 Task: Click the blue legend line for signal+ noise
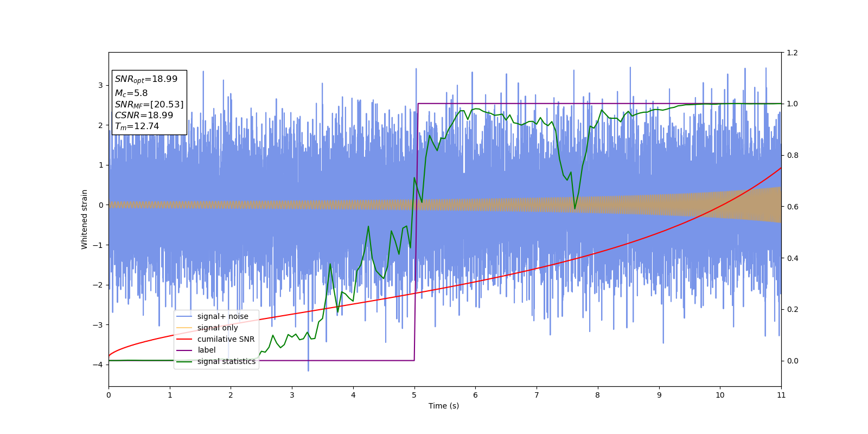(x=184, y=316)
